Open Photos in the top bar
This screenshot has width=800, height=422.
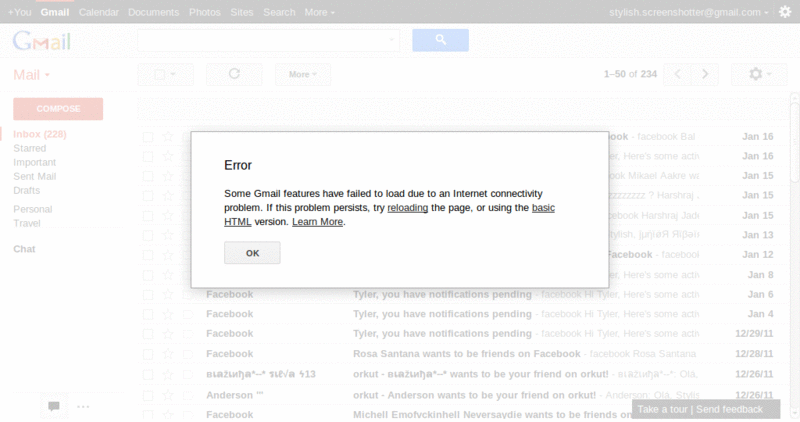pyautogui.click(x=205, y=12)
